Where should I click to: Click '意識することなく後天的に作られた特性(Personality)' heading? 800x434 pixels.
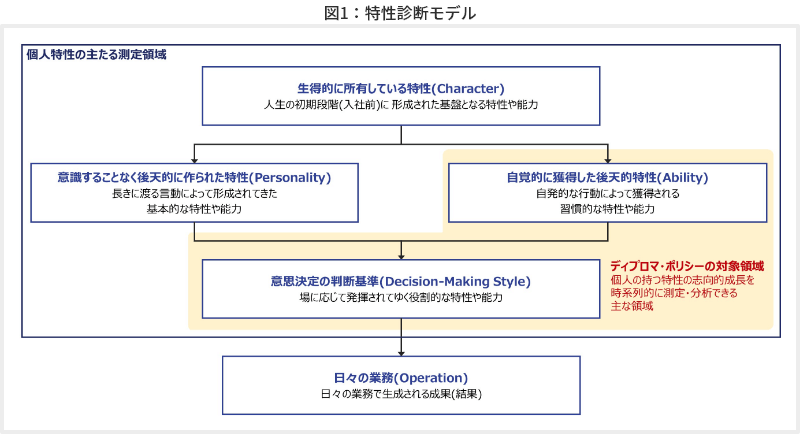coord(194,177)
